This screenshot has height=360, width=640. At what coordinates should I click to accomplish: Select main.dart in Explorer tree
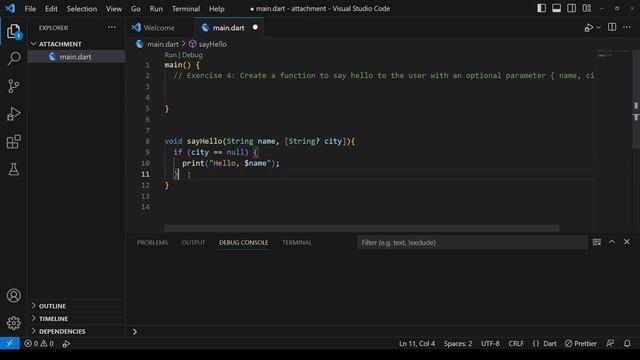tap(76, 57)
